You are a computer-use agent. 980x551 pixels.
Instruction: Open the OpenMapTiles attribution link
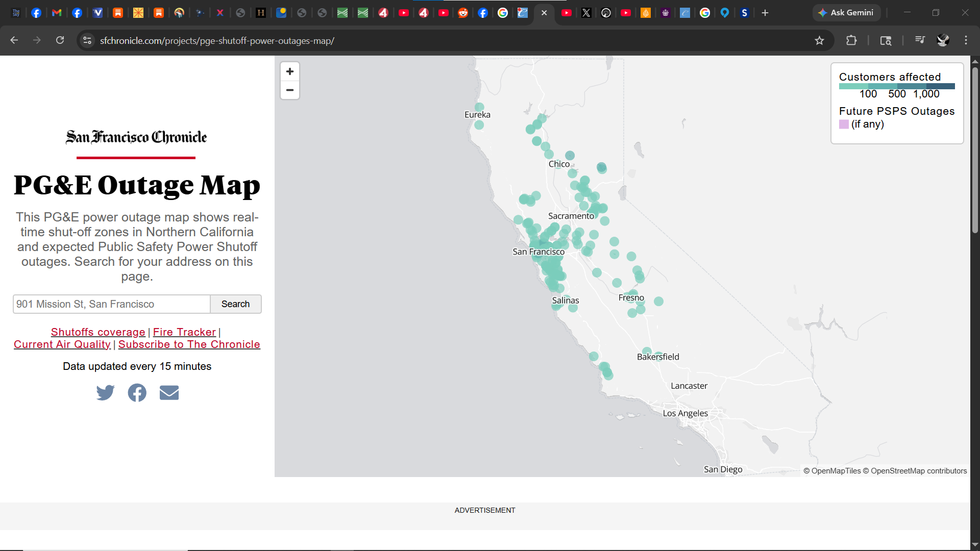point(832,471)
